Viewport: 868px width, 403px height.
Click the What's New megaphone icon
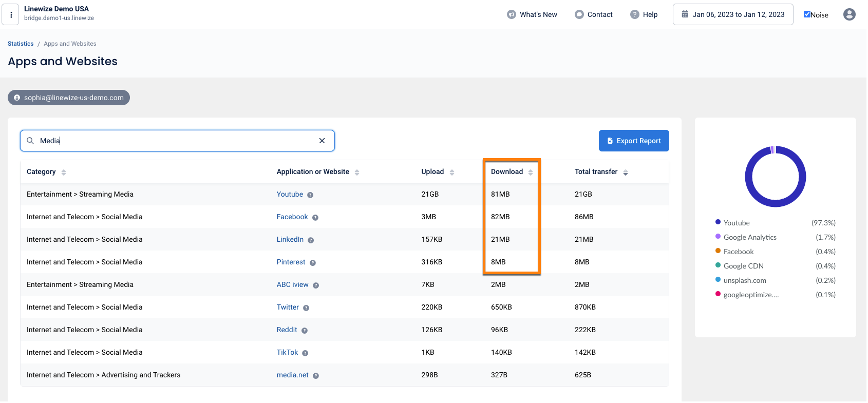(512, 14)
